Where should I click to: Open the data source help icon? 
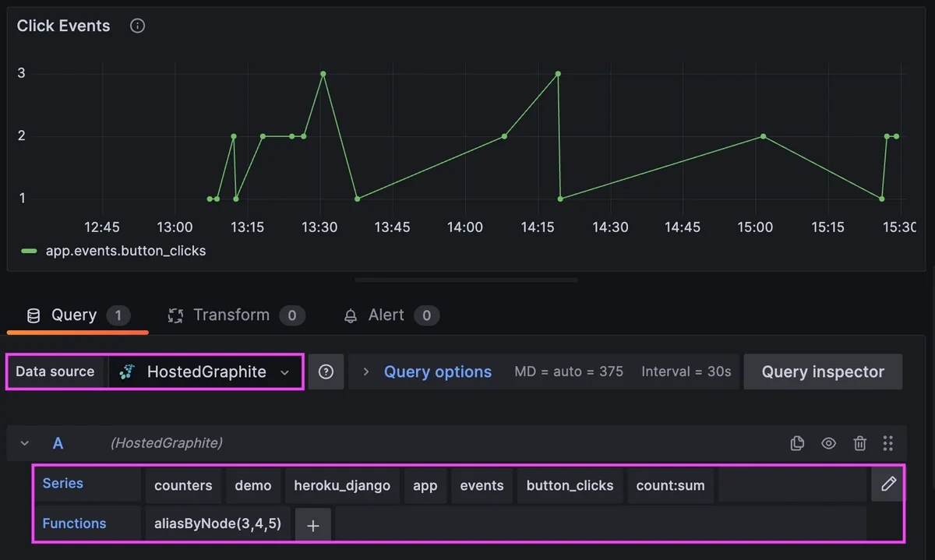pos(326,372)
